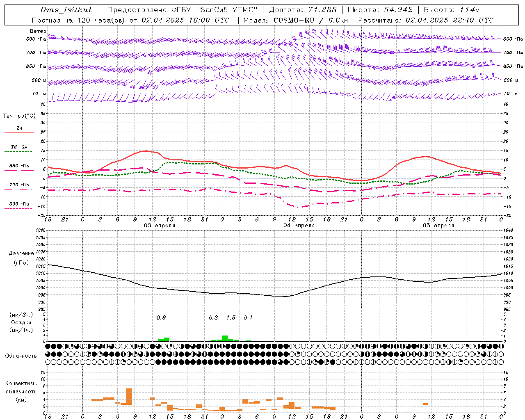Click the "(мм/1ч.)" precipitation unit label
Screen dimensions: 525x420
coord(21,330)
